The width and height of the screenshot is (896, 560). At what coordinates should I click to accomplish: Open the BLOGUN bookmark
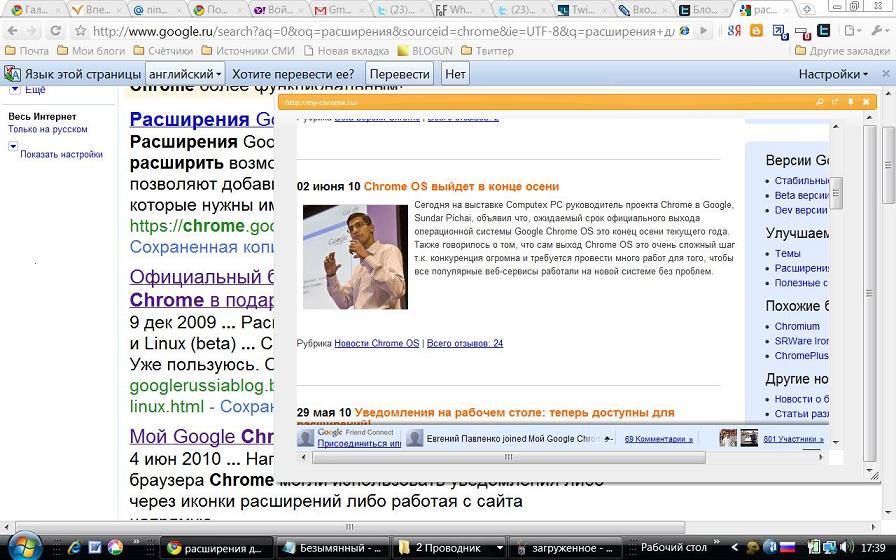click(425, 51)
